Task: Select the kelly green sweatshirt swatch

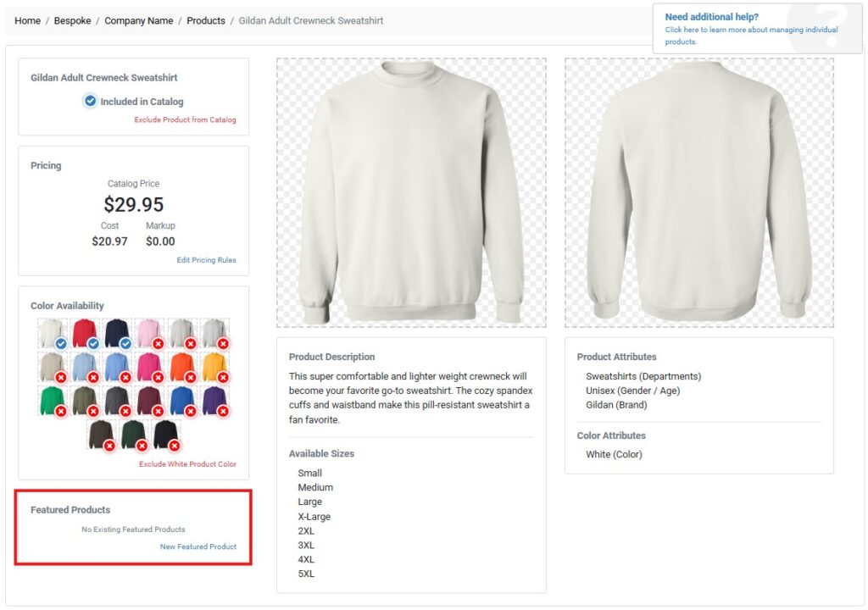Action: pos(52,401)
